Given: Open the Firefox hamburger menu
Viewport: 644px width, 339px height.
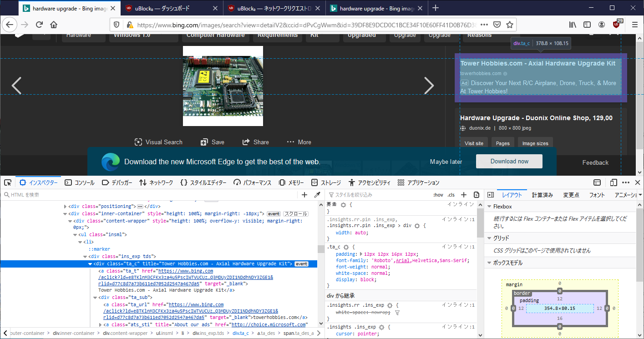Looking at the screenshot, I should (x=635, y=25).
